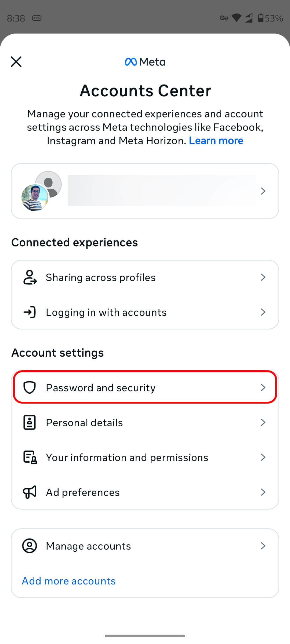Click the Learn more link
Viewport: 290px width, 644px height.
(x=216, y=141)
